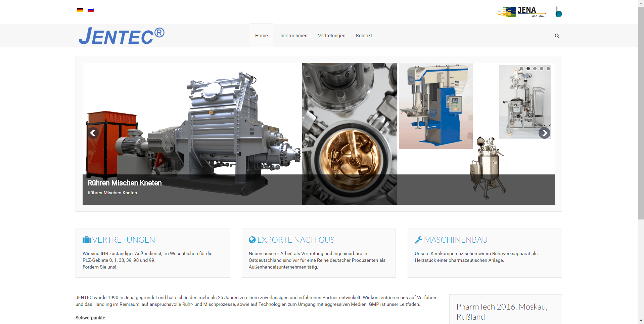644x324 pixels.
Task: Select the second slider pagination dot
Action: 528,69
